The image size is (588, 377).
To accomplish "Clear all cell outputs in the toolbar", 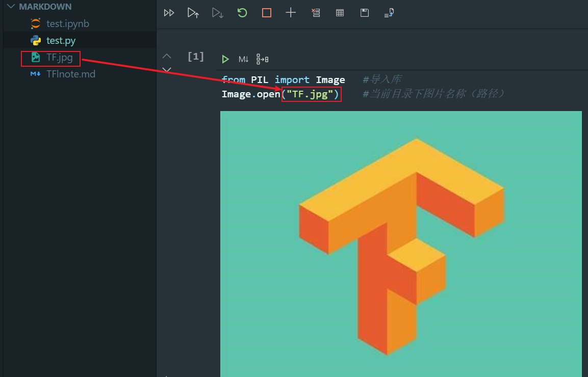I will click(x=316, y=13).
